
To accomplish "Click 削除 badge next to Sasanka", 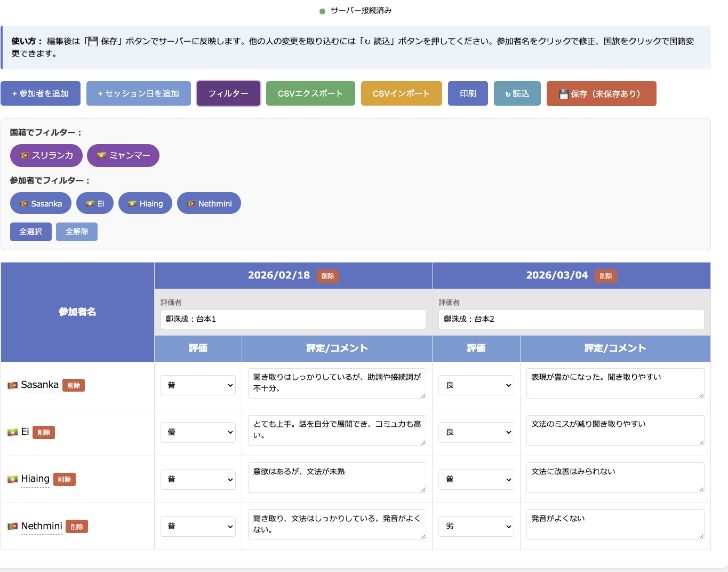I will tap(74, 385).
